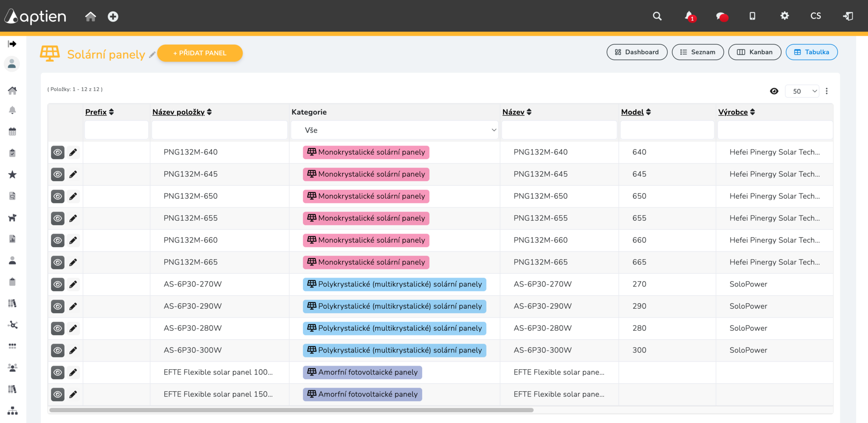
Task: Open notifications bell with red badge
Action: pyautogui.click(x=689, y=16)
